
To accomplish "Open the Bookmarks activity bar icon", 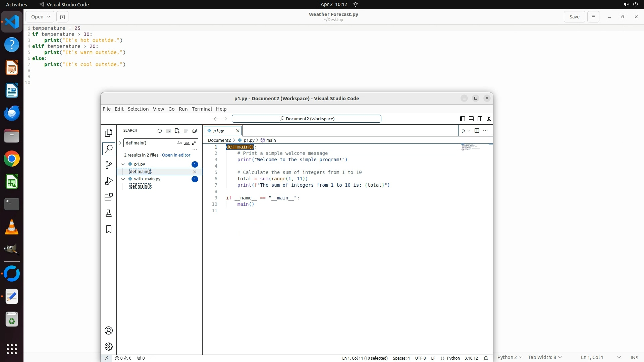I will [x=108, y=229].
